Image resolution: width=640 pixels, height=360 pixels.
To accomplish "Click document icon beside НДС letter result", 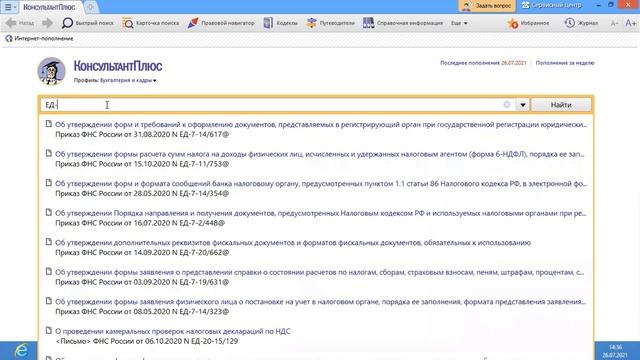I will click(x=49, y=330).
